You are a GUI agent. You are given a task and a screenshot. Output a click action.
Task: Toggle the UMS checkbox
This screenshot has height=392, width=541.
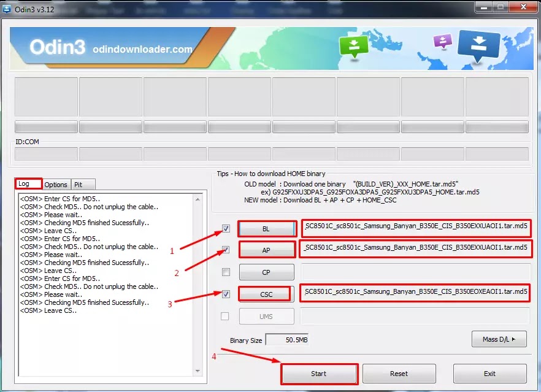pyautogui.click(x=224, y=316)
